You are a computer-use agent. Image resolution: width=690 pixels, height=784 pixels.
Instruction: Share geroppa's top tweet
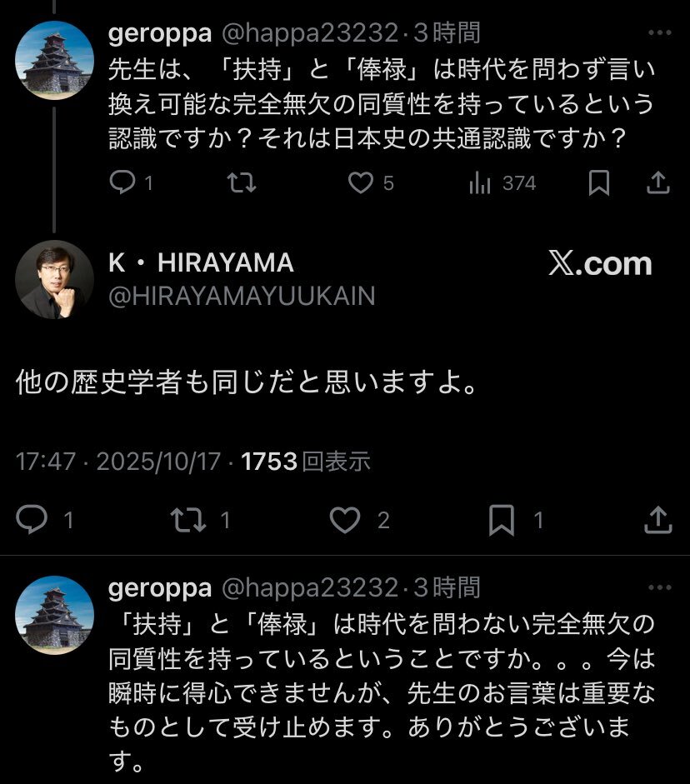click(658, 183)
